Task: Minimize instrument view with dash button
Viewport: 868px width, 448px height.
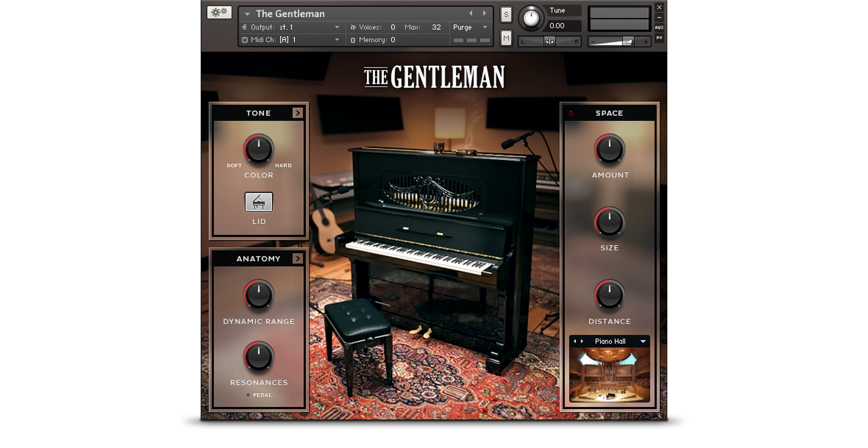Action: pyautogui.click(x=659, y=18)
